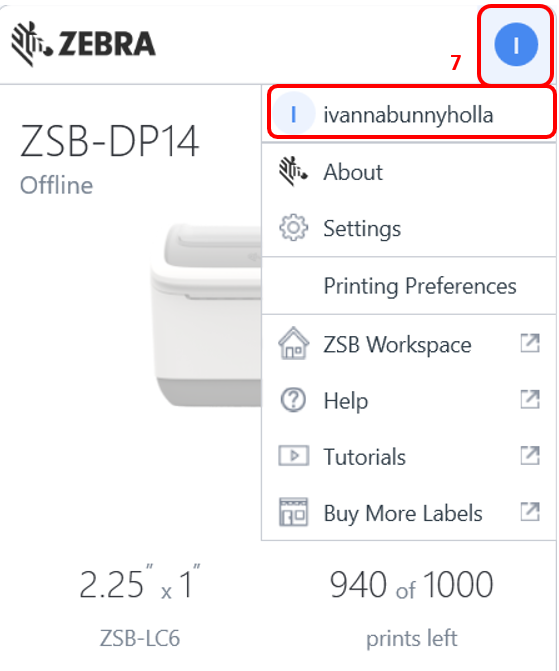The width and height of the screenshot is (559, 671).
Task: Click the small avatar beside ivannabunnyholla
Action: coord(294,115)
